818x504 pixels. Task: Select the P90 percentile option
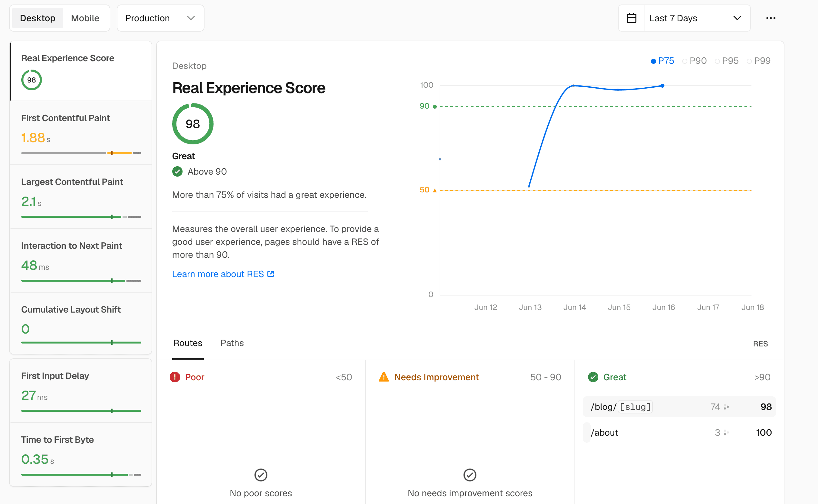pyautogui.click(x=694, y=61)
